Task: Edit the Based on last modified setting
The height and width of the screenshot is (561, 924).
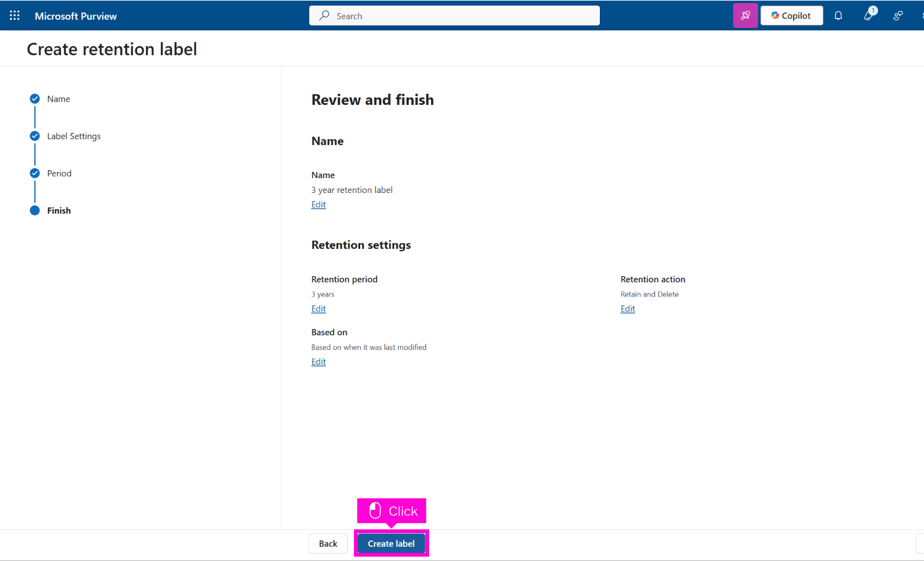Action: coord(319,362)
